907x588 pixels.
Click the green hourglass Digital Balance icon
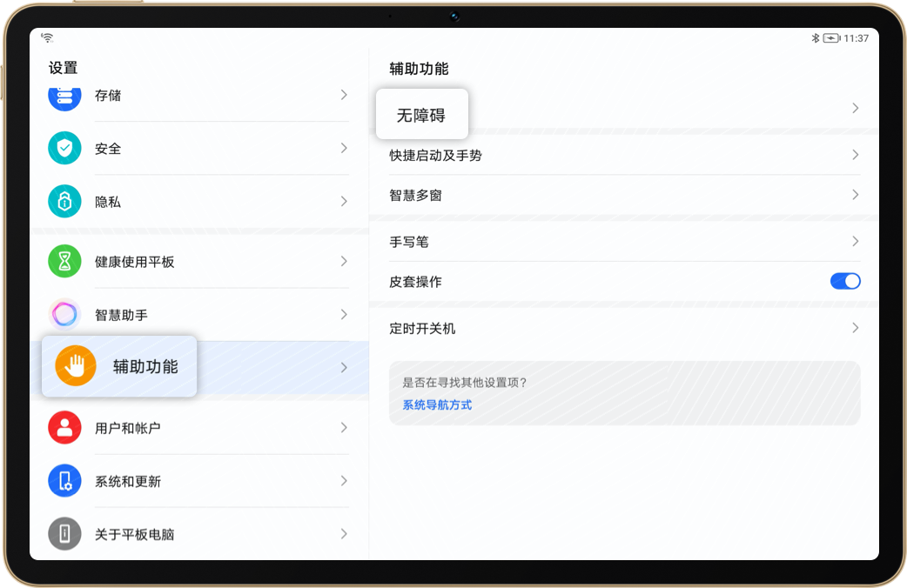pos(64,261)
